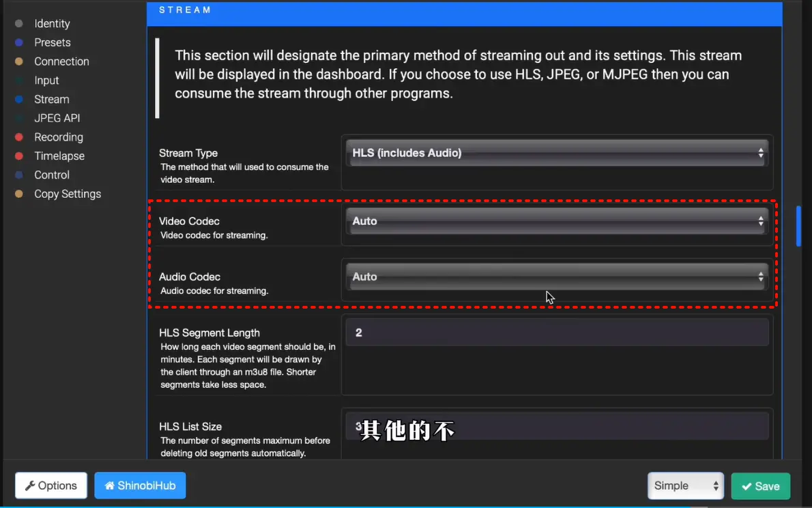Screen dimensions: 812x508
Task: Click the red dot beside Timelapse
Action: coord(19,156)
